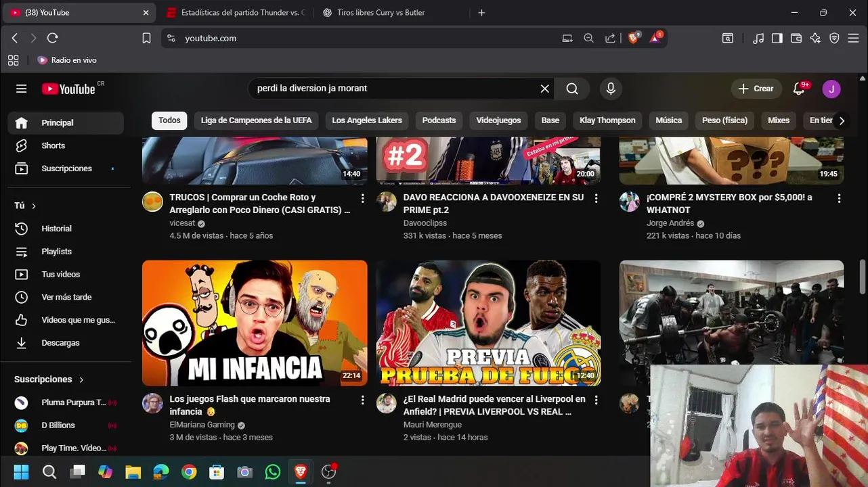Open Descargas in sidebar
Viewport: 868px width, 487px height.
tap(66, 343)
